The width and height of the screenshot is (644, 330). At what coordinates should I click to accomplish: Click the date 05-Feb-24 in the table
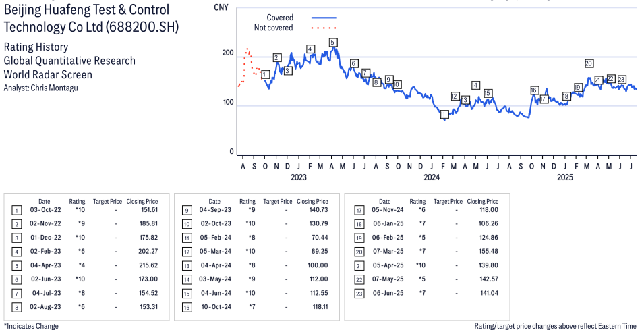215,238
